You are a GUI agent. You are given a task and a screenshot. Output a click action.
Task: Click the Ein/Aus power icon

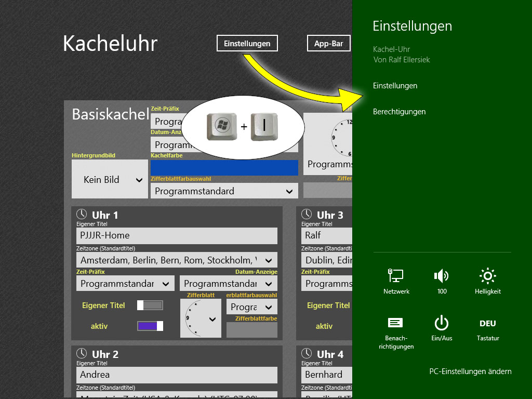point(442,323)
